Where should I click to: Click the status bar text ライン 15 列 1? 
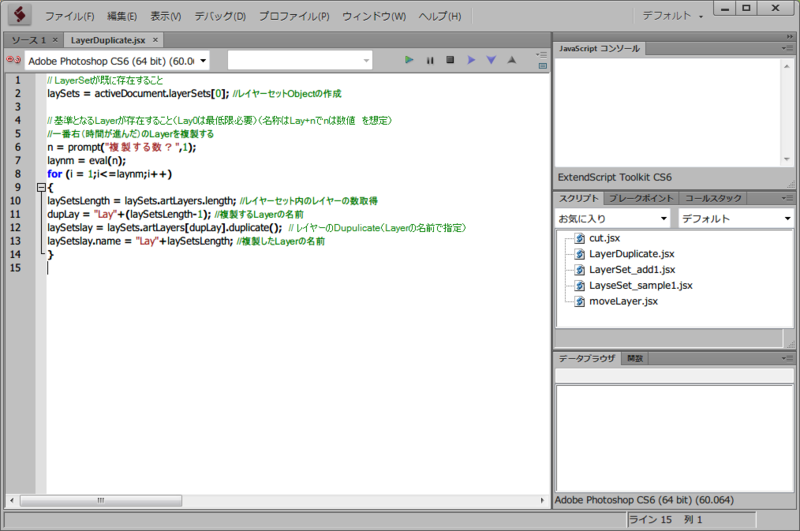pos(666,520)
